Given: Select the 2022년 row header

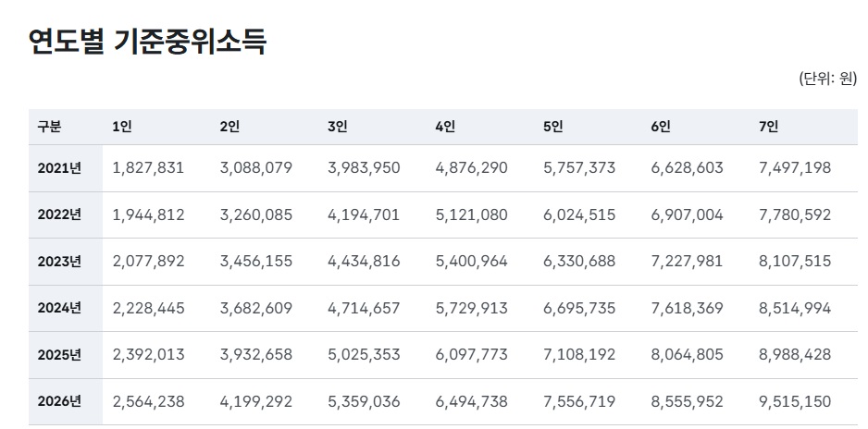Looking at the screenshot, I should [x=59, y=214].
